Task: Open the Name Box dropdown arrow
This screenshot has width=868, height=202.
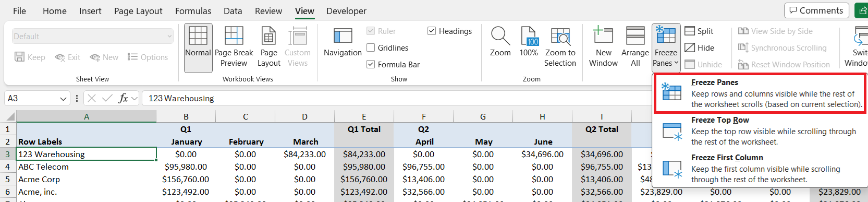Action: pyautogui.click(x=63, y=99)
